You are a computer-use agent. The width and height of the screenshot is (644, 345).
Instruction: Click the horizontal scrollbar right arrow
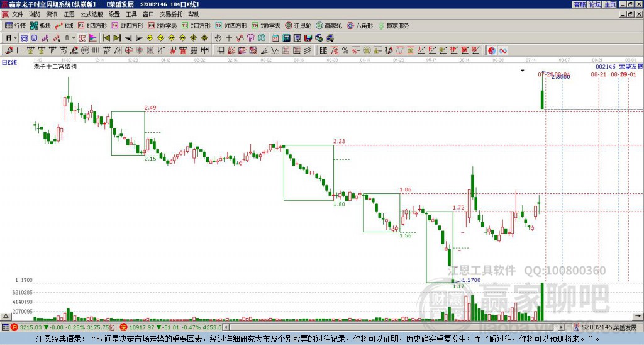click(562, 327)
